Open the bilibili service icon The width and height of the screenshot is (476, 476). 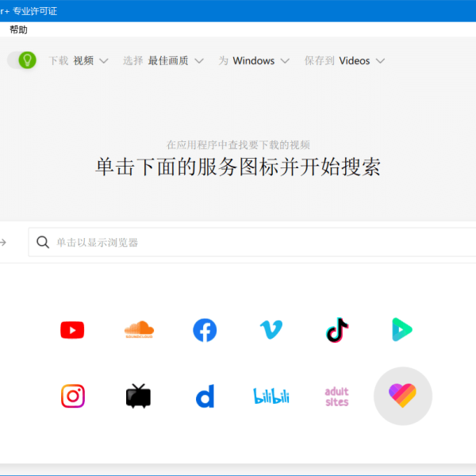point(271,396)
